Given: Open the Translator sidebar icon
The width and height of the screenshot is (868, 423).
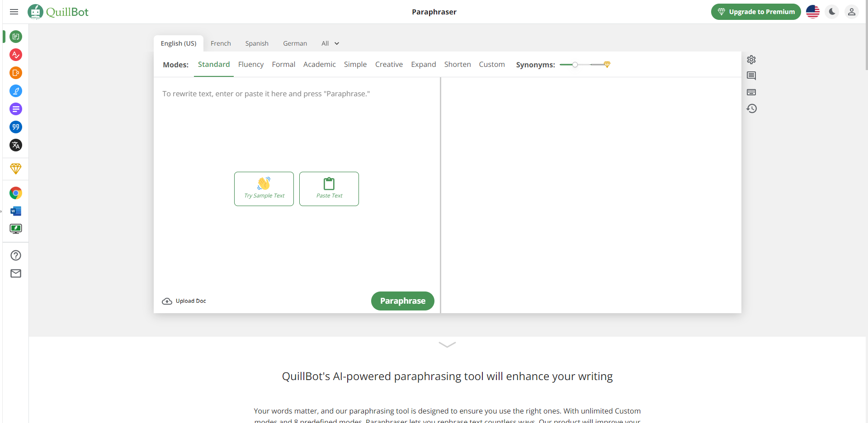Looking at the screenshot, I should (16, 145).
